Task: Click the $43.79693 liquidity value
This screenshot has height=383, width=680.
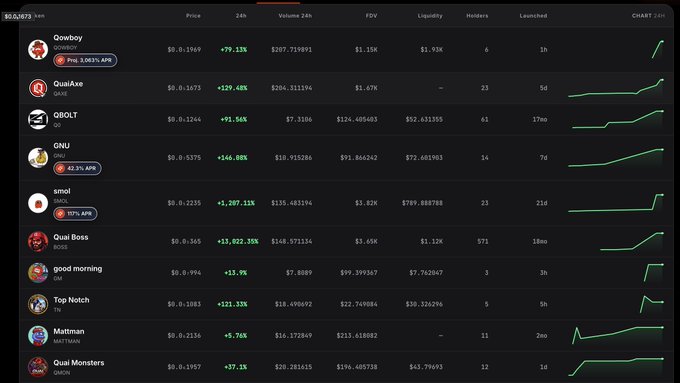Action: (x=426, y=367)
